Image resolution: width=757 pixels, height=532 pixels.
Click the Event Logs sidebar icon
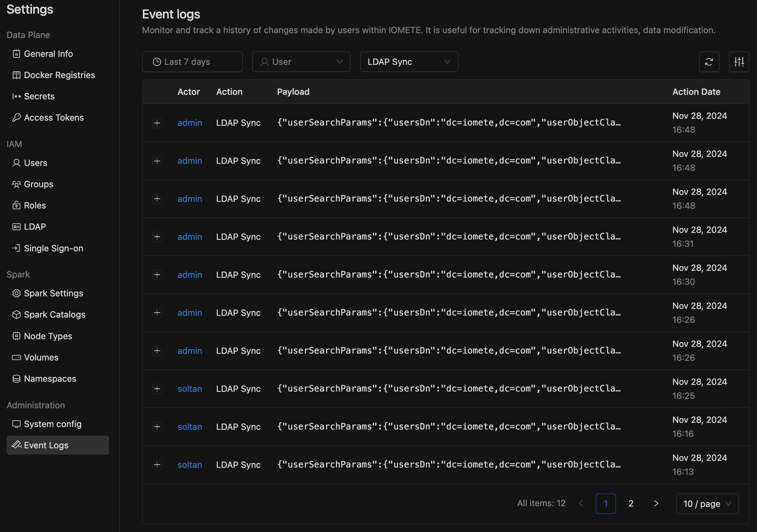(x=16, y=444)
